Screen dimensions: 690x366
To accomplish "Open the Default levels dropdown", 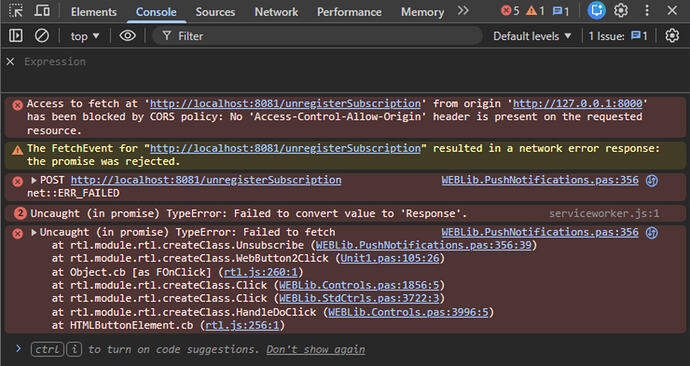I will point(532,36).
